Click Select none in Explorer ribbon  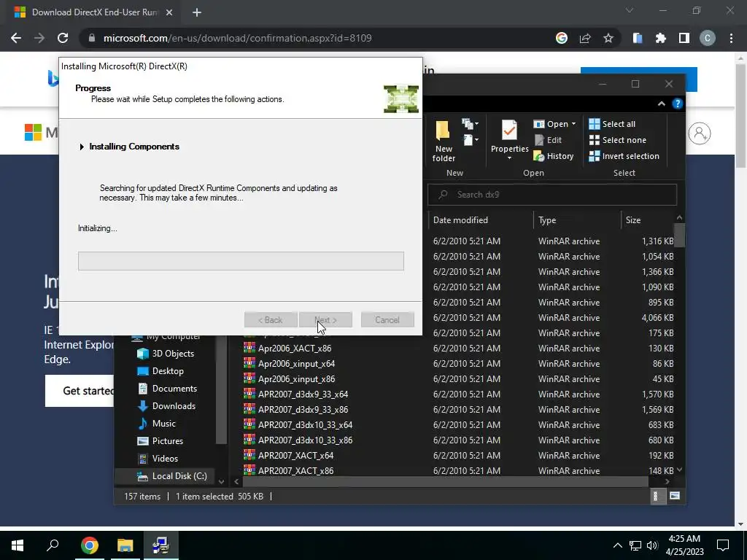pos(618,140)
